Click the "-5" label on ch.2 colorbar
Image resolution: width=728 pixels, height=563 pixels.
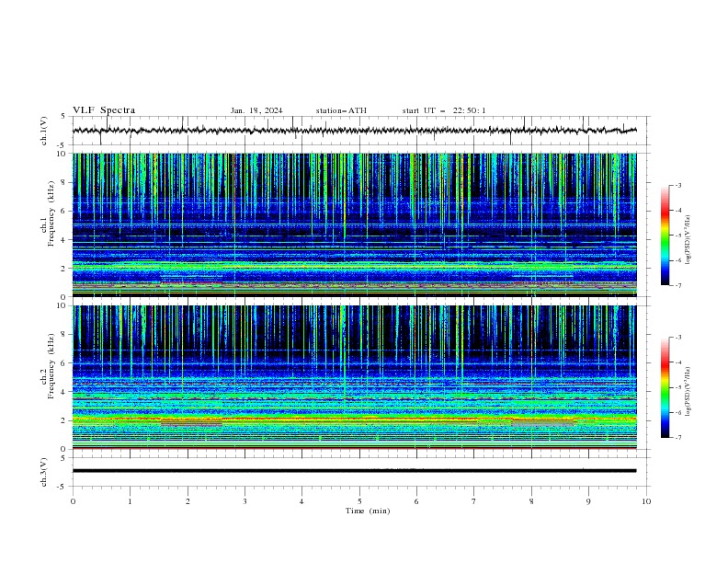(677, 388)
